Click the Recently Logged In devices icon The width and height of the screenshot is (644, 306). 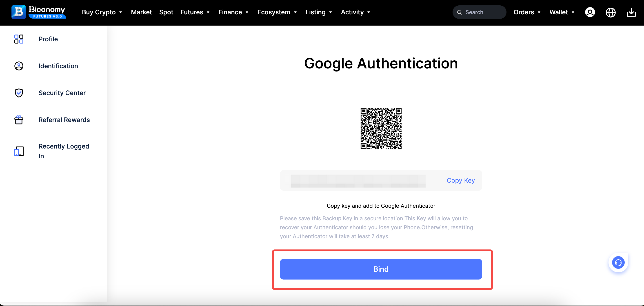click(x=19, y=151)
